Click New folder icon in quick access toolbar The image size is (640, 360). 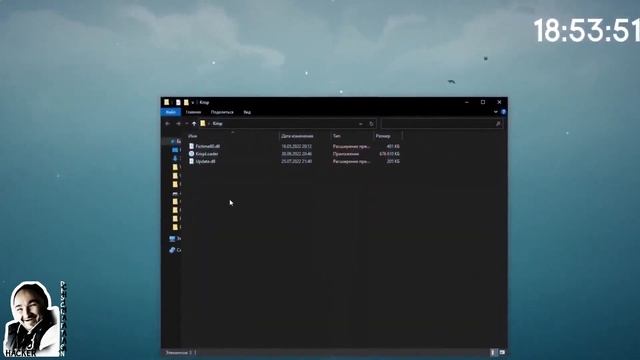186,102
